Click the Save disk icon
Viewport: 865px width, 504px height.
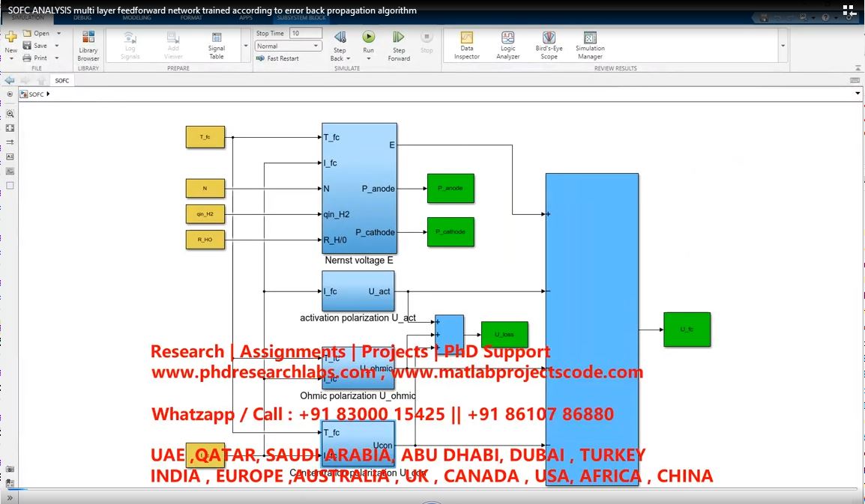(27, 45)
